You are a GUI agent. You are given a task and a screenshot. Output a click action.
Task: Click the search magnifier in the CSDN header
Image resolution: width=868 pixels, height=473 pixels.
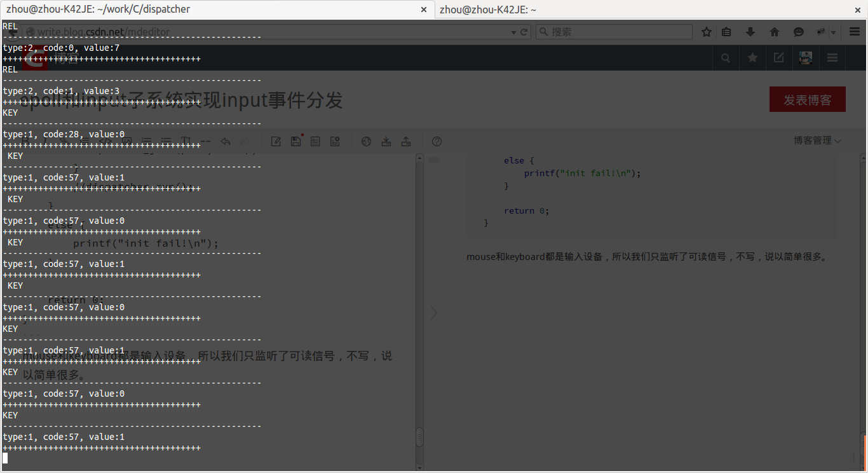[x=726, y=58]
